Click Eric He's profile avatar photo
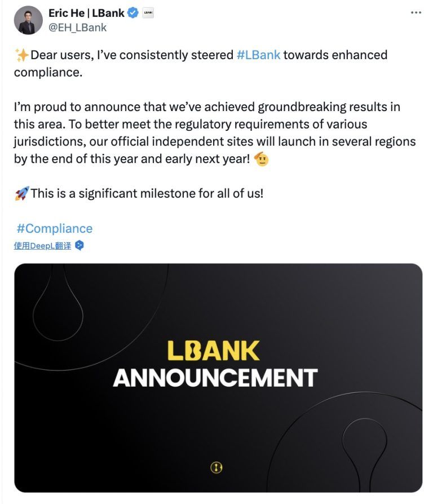 point(28,20)
